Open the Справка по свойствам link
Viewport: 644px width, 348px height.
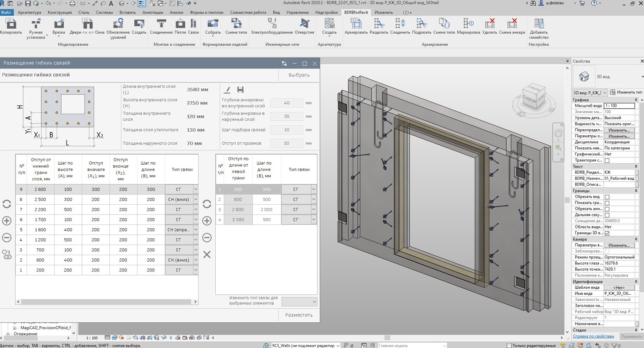point(593,336)
